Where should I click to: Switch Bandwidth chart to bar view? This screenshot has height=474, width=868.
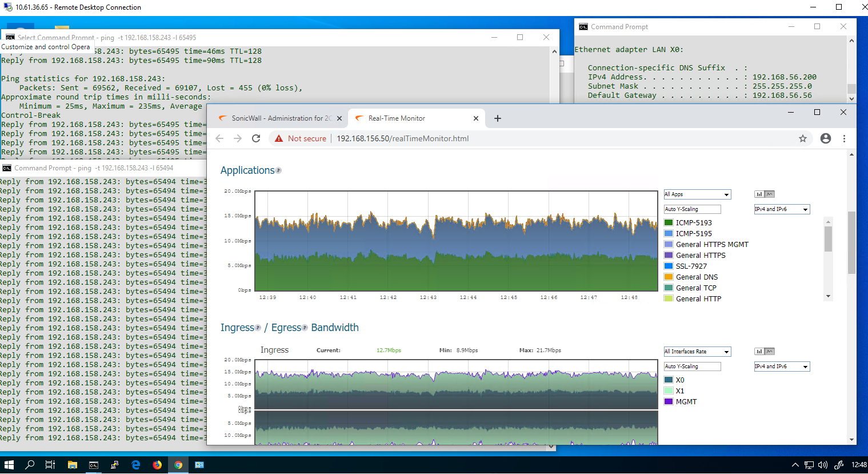click(759, 352)
